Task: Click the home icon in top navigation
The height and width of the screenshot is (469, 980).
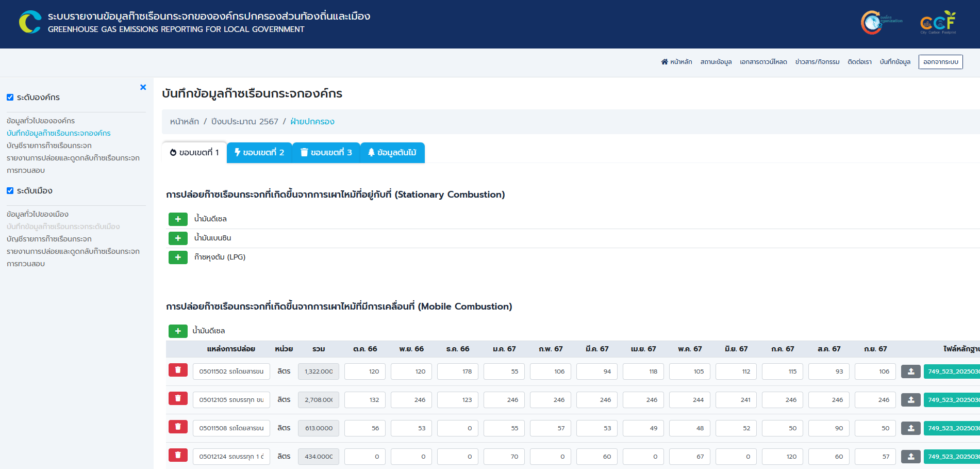Action: click(x=665, y=62)
